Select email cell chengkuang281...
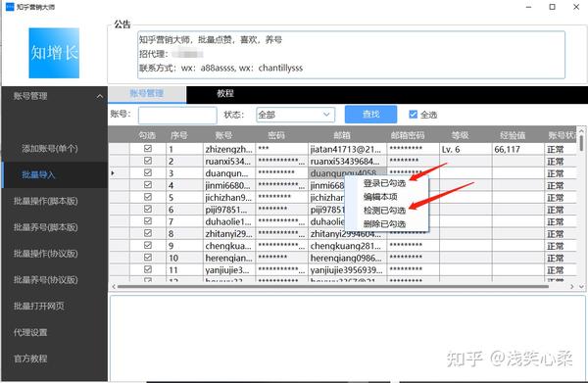Screen dimensions: 588x383 (x=347, y=246)
